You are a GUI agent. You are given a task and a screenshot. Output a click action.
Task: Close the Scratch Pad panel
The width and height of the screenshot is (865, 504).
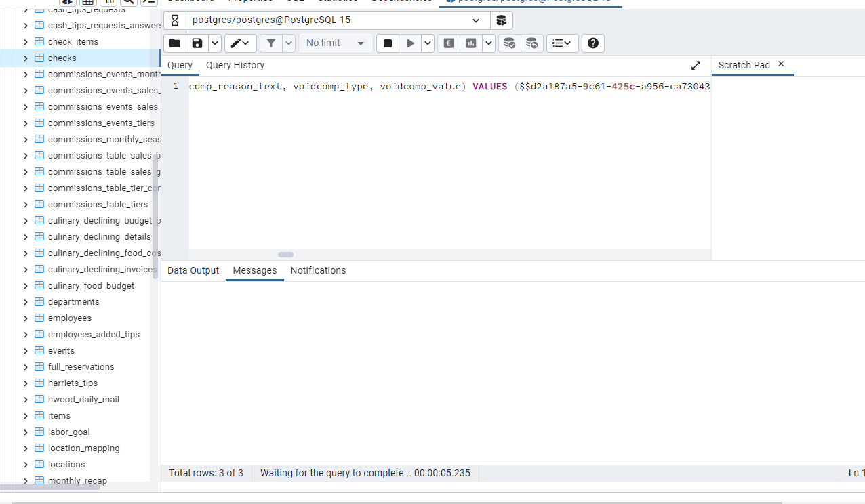click(x=781, y=64)
